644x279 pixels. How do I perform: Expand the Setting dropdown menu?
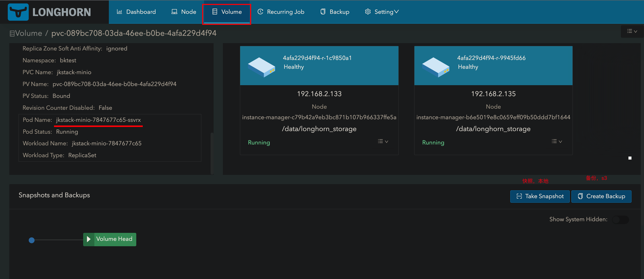point(382,12)
